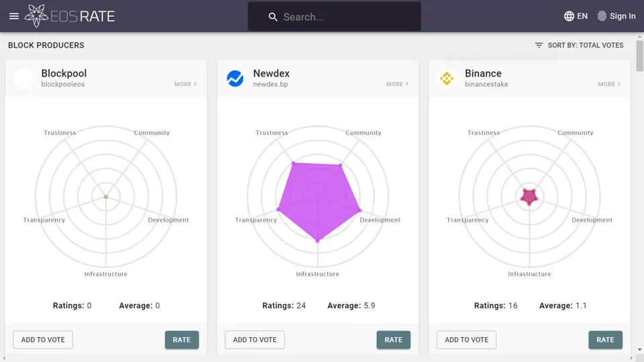Open the hamburger navigation menu

[x=14, y=16]
